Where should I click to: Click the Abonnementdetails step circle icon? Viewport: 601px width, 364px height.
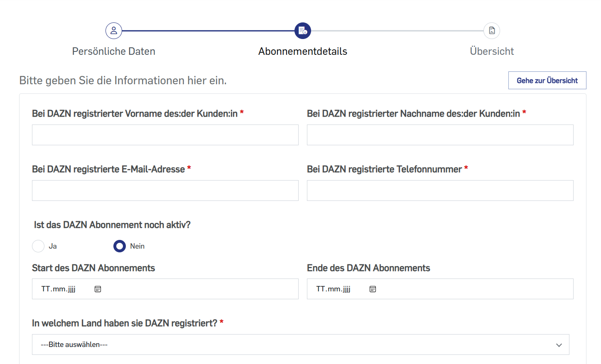click(303, 31)
